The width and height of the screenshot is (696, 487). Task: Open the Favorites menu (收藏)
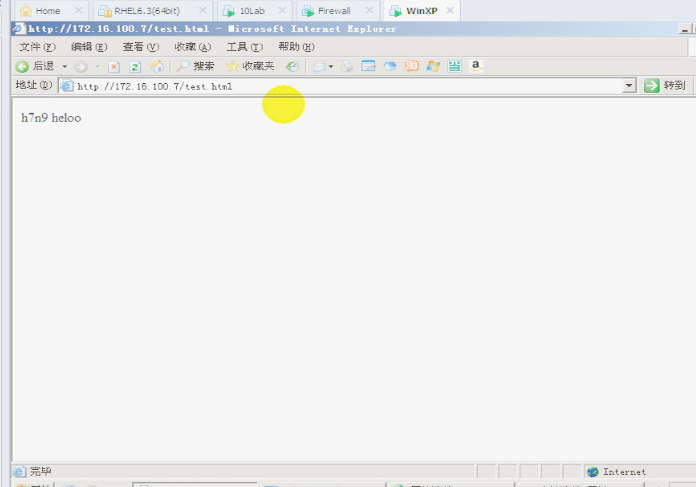pyautogui.click(x=193, y=47)
